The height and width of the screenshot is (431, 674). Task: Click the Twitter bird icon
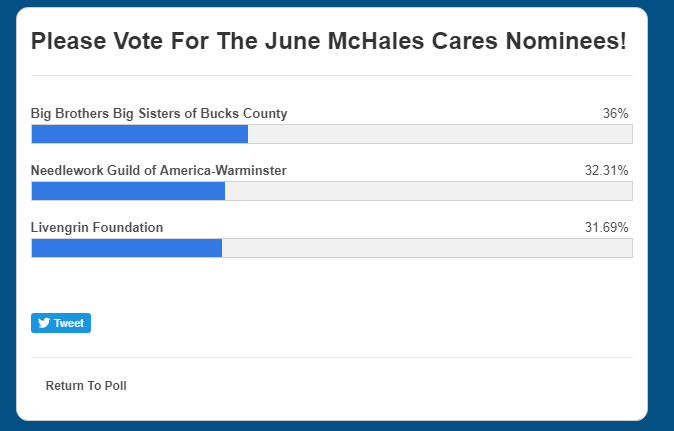44,323
